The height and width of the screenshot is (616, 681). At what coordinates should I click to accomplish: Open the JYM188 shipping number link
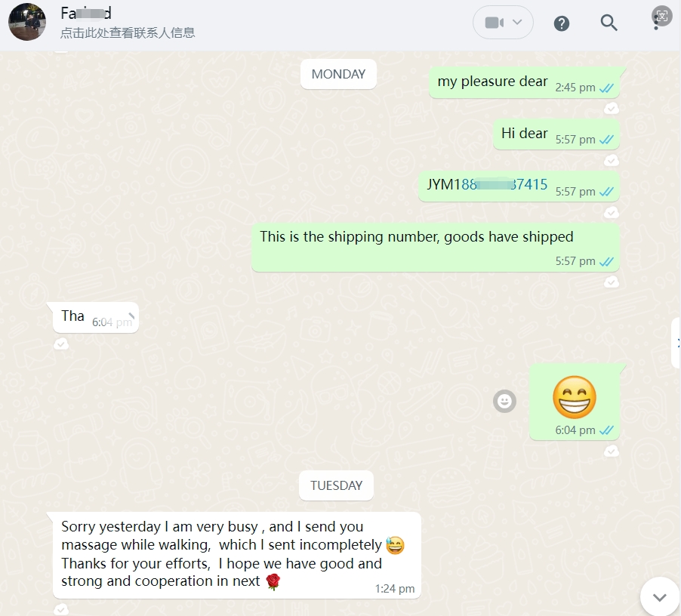[487, 184]
